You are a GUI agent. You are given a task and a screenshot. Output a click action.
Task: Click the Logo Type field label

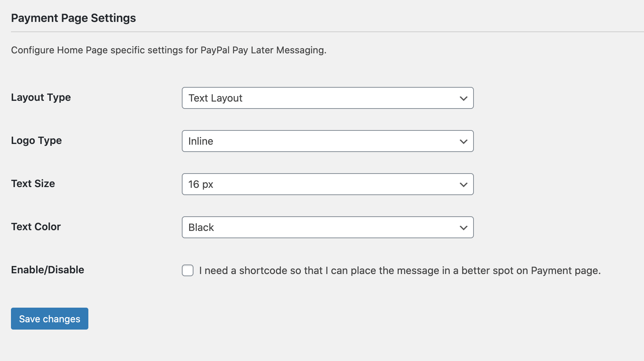(x=37, y=141)
